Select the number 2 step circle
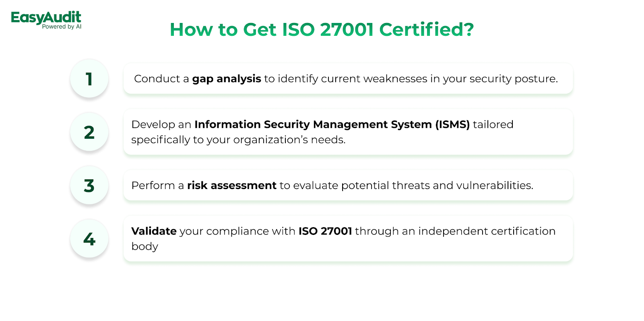644x321 pixels. [89, 132]
